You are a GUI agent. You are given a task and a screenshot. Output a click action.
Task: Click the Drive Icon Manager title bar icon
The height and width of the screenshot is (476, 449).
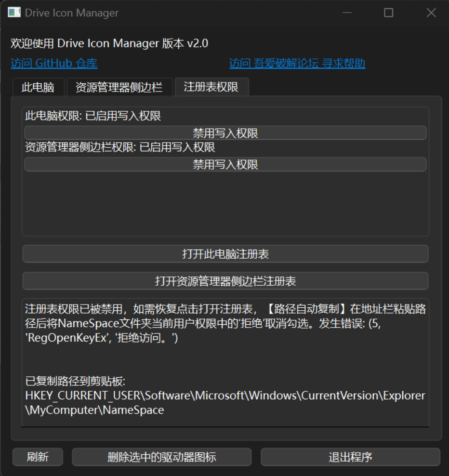[14, 13]
